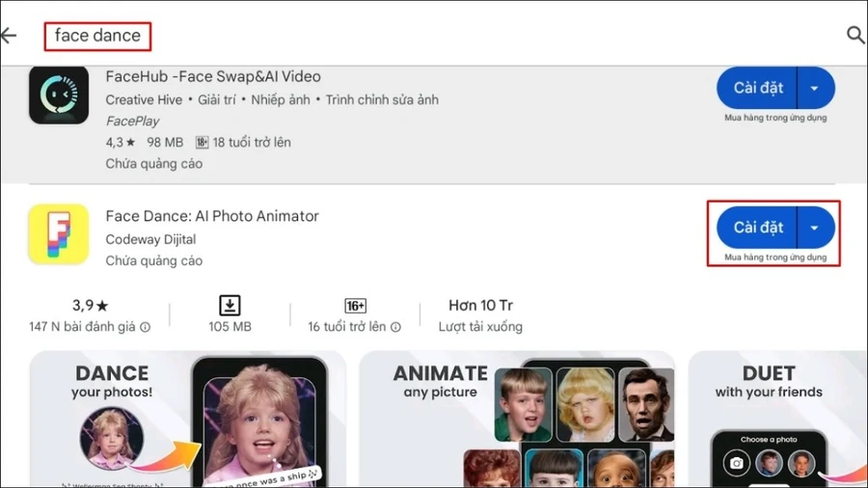Click info icon beside 147 N bài đánh giá
The height and width of the screenshot is (488, 868).
[145, 327]
